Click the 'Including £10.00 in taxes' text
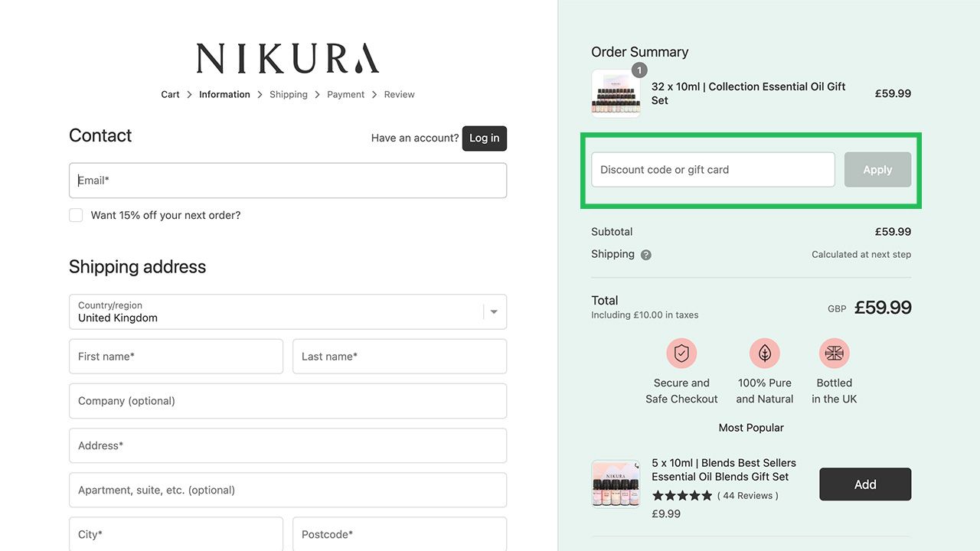This screenshot has width=980, height=551. 645,315
